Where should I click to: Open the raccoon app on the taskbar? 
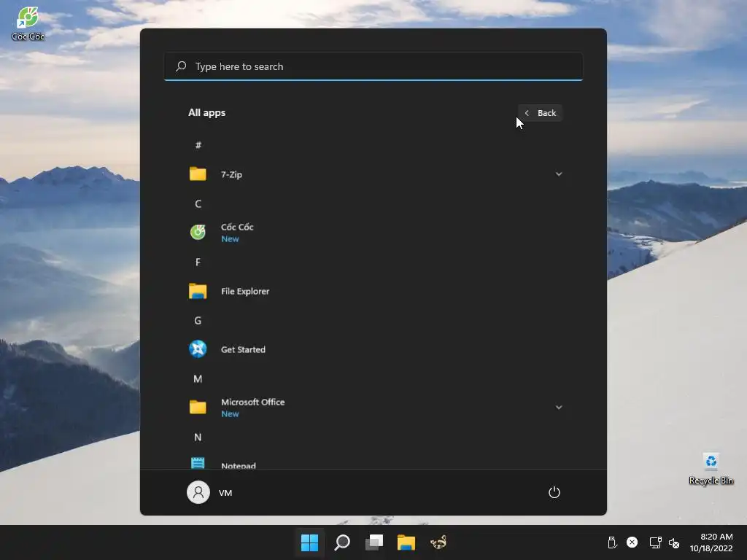tap(438, 542)
